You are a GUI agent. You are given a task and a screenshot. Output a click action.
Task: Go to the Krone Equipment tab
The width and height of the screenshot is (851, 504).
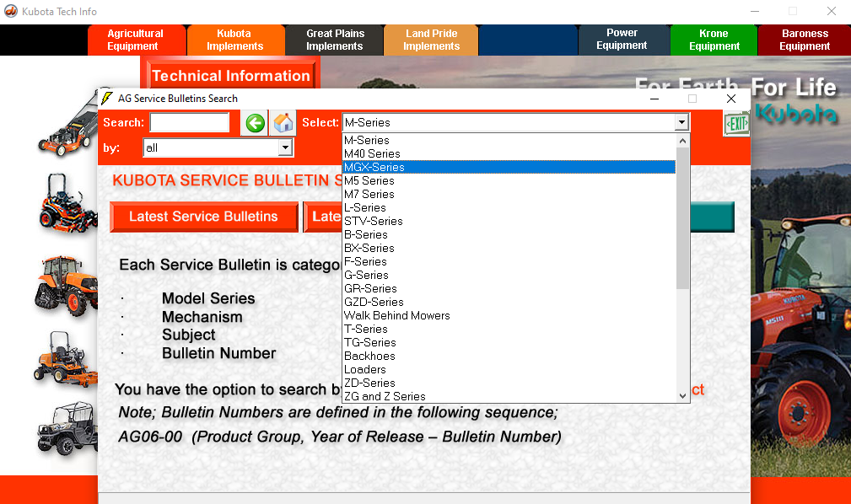[x=714, y=40]
